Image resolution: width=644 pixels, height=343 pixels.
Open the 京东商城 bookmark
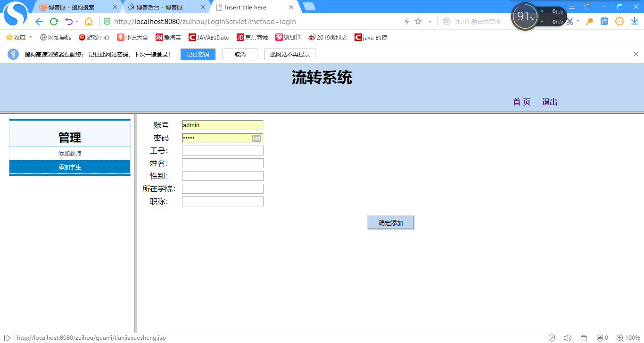click(252, 37)
